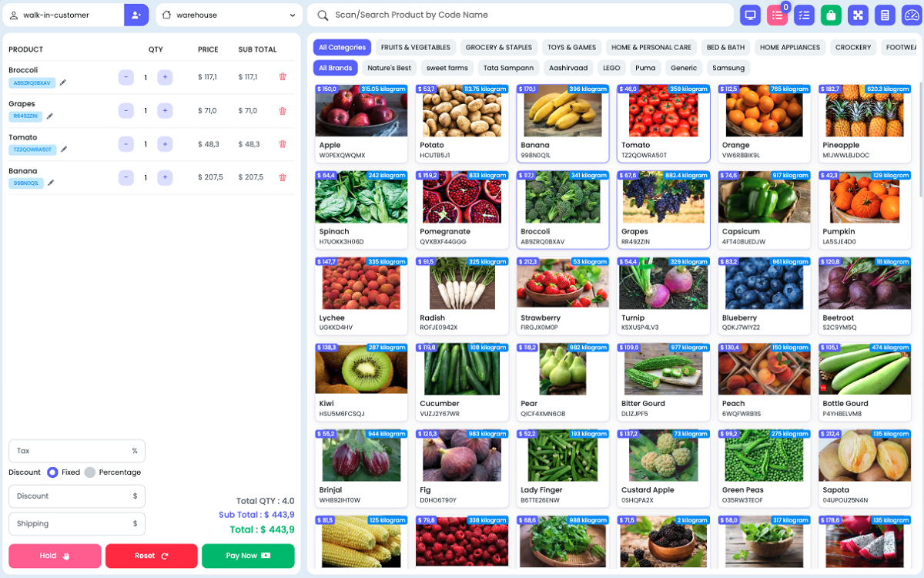The width and height of the screenshot is (924, 578).
Task: Switch to GROCERY & STAPLES category
Action: pos(498,47)
